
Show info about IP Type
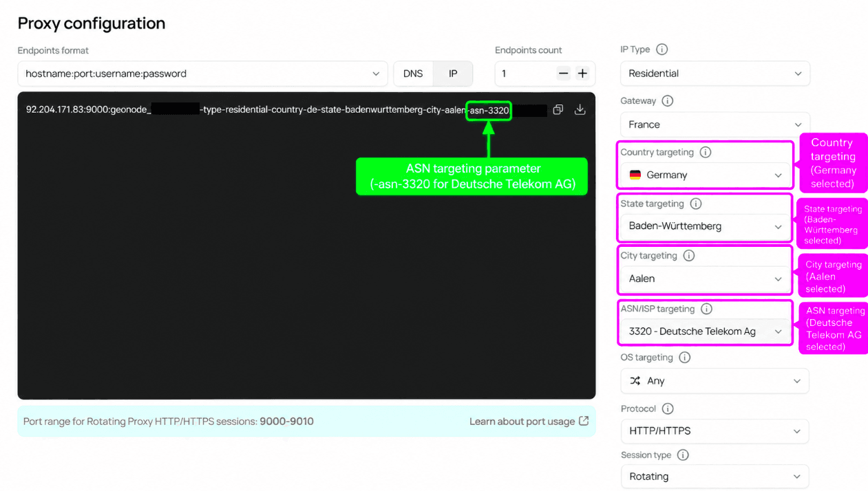tap(662, 50)
